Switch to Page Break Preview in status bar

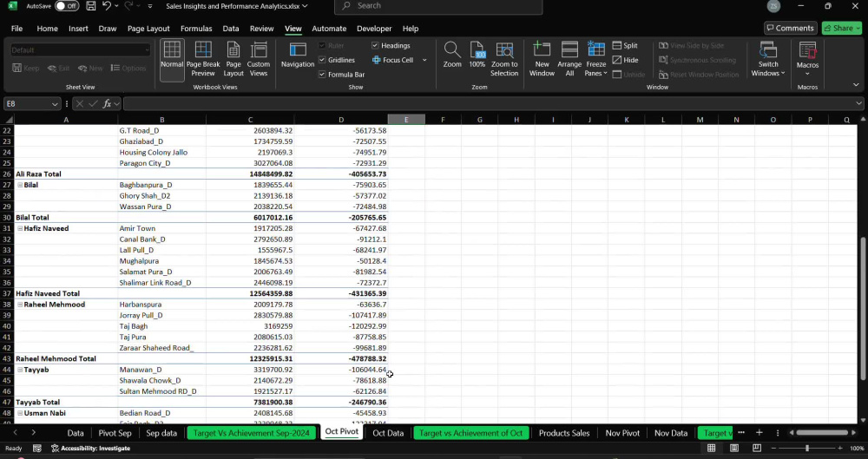point(756,448)
